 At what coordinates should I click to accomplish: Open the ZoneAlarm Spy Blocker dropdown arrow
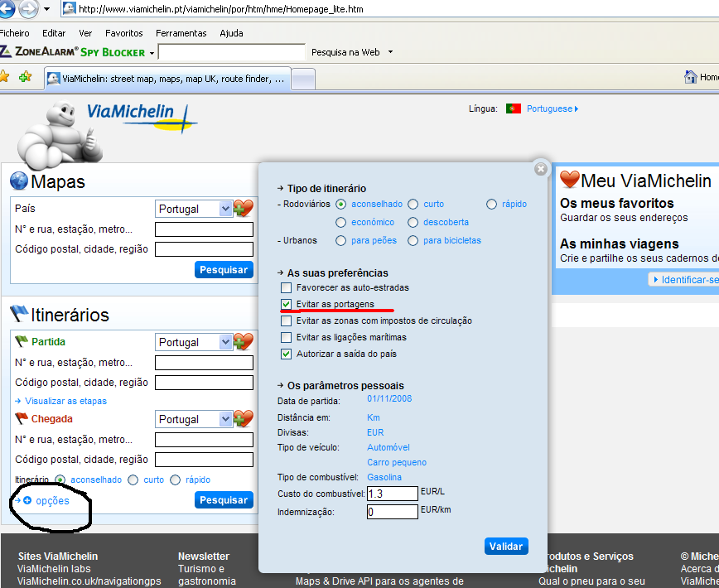(152, 53)
